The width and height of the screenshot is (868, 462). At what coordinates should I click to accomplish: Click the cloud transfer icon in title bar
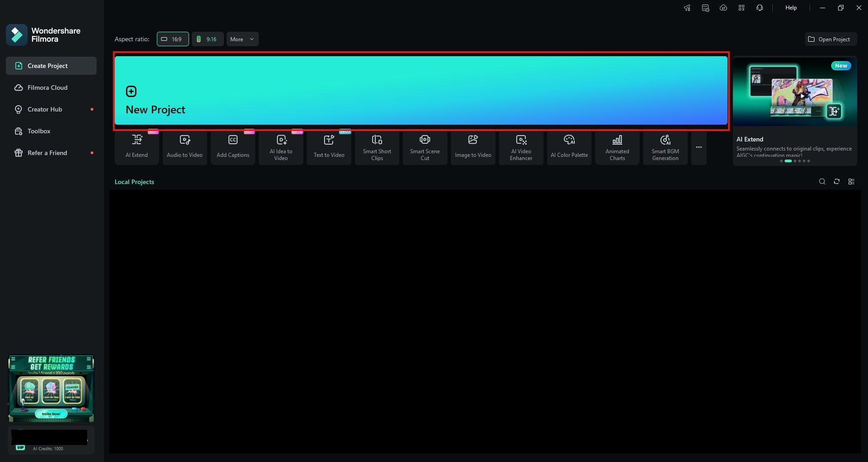(723, 8)
